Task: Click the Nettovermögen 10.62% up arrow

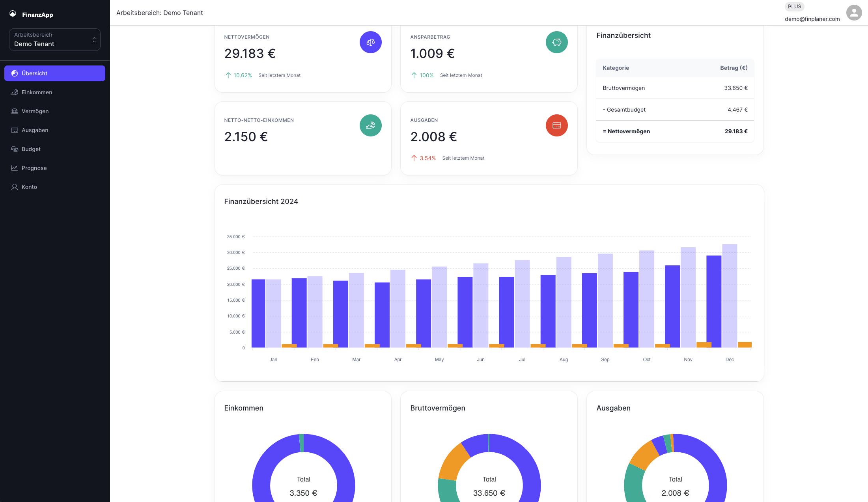Action: (x=228, y=75)
